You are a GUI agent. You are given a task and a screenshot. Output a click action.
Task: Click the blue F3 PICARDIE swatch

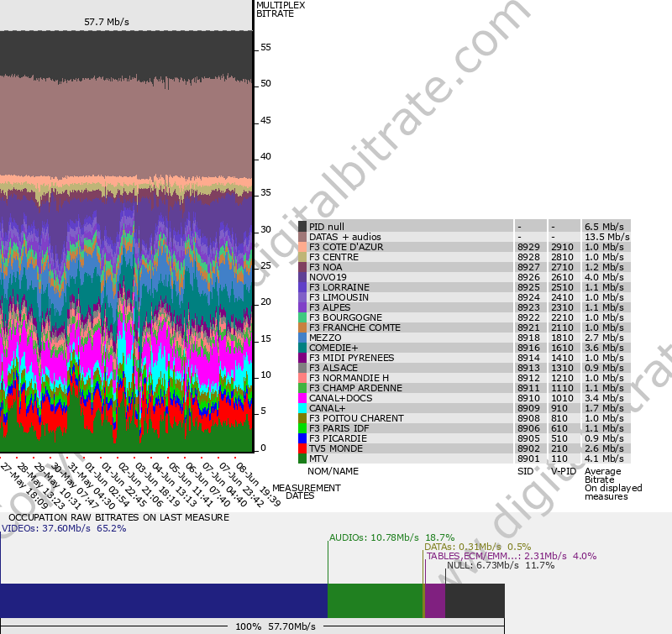(302, 438)
